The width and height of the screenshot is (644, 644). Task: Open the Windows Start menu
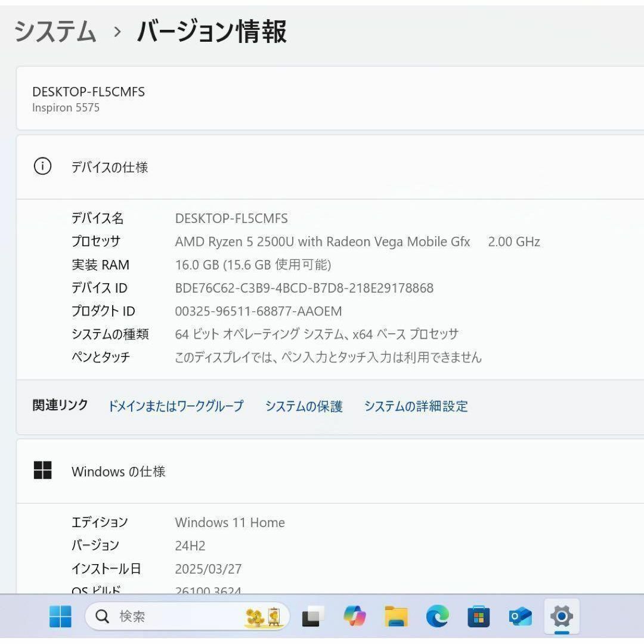coord(60,616)
